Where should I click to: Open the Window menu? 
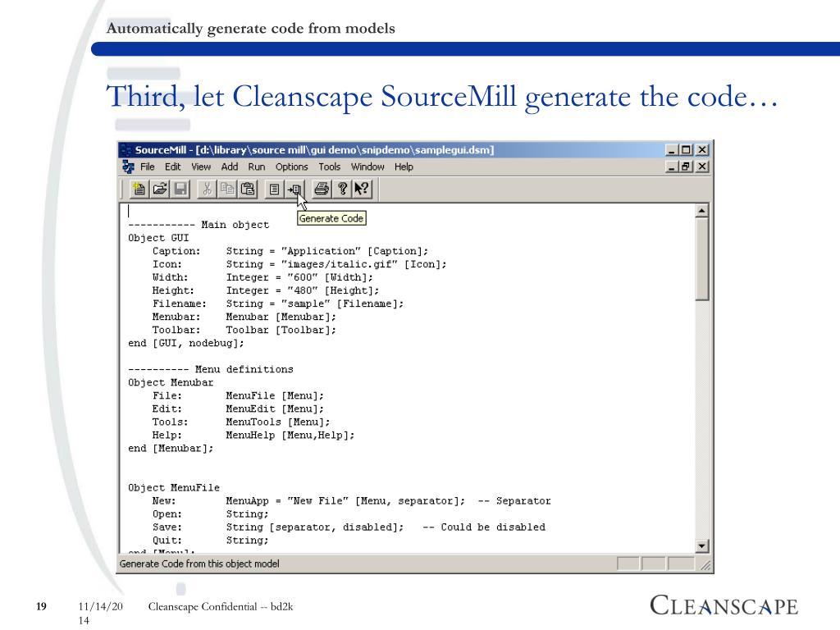[x=367, y=167]
